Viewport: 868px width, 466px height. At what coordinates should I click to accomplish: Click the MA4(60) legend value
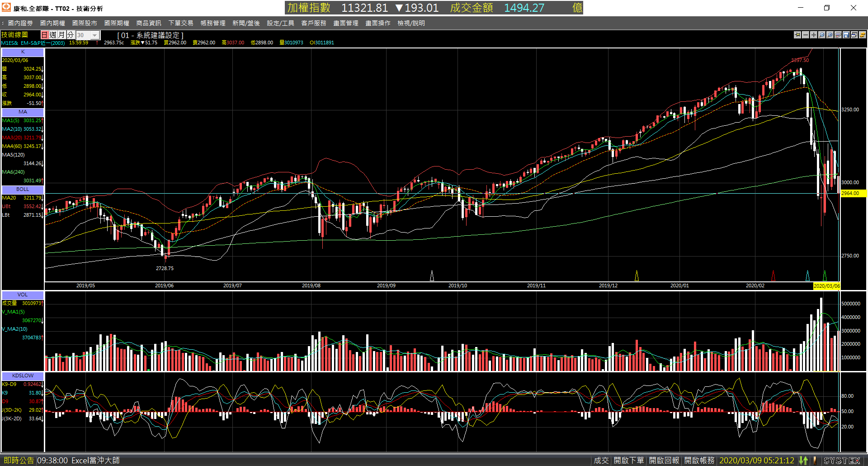point(32,147)
